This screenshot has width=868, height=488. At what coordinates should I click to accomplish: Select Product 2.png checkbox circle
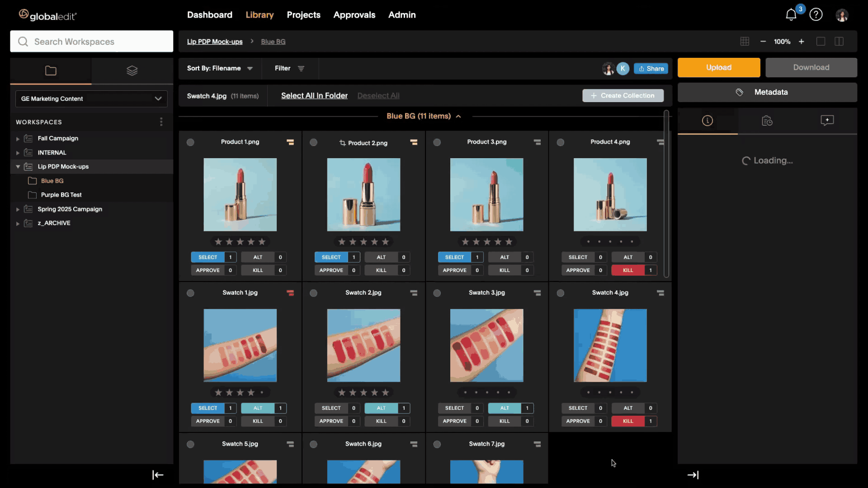click(313, 142)
